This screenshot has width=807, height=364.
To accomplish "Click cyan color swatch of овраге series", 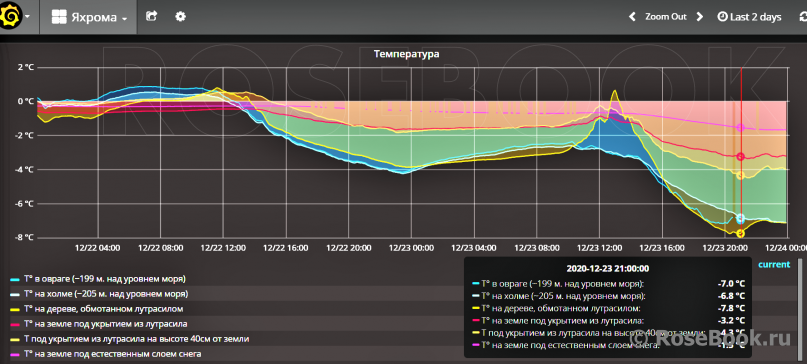I will [x=15, y=280].
